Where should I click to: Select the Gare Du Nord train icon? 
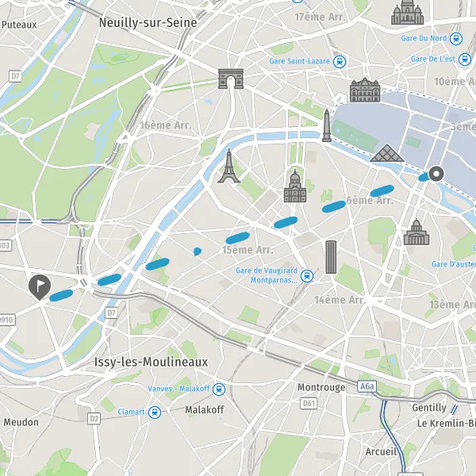pos(456,39)
